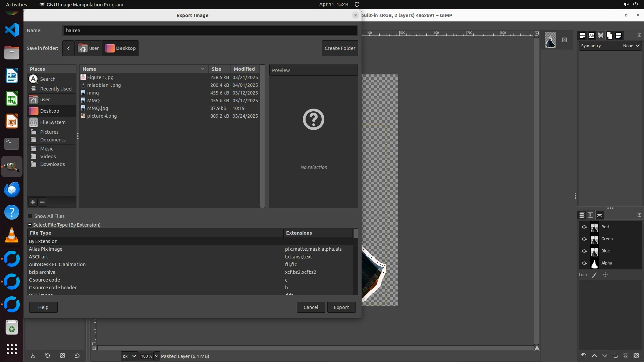Viewport: 644px width, 362px height.
Task: Open Thunderbird from the dock
Action: point(12,190)
